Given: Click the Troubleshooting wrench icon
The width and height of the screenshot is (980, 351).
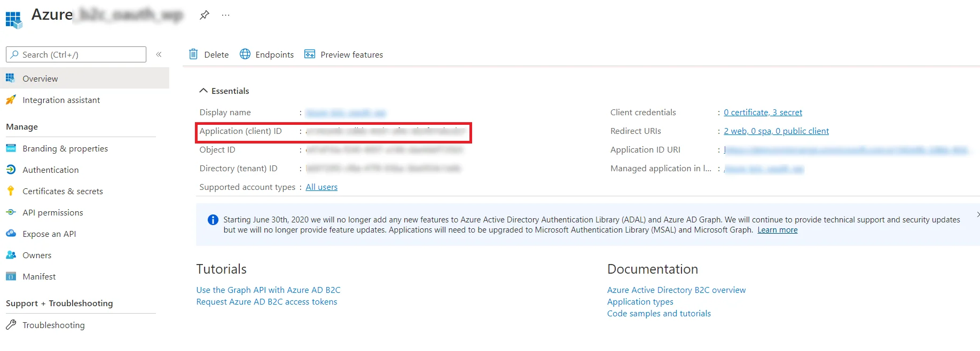Looking at the screenshot, I should (11, 324).
